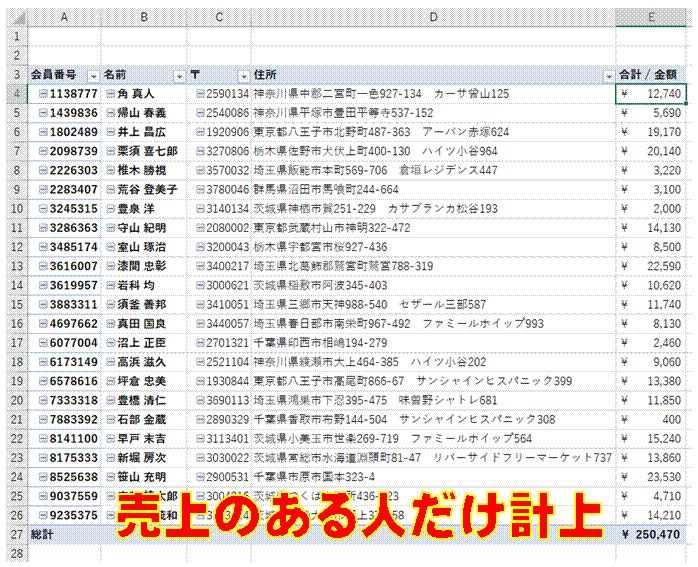Image resolution: width=698 pixels, height=567 pixels.
Task: Open the 名前 filter dropdown
Action: click(x=179, y=77)
